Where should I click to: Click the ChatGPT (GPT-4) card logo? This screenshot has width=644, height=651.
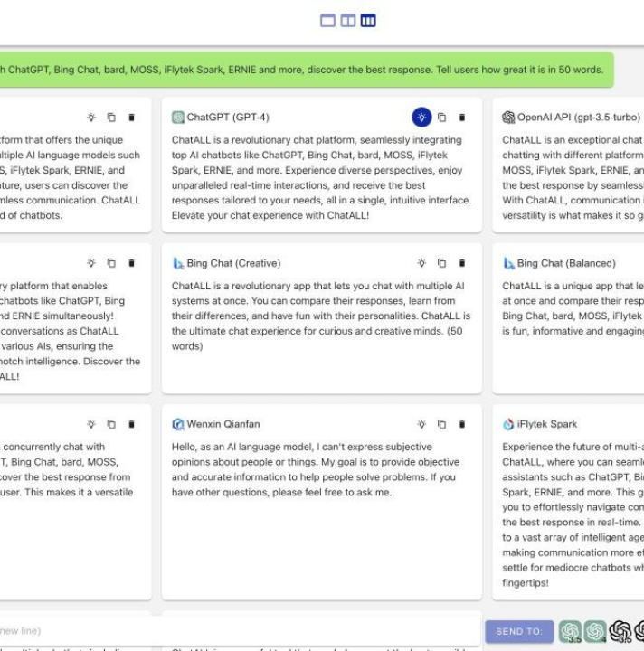pyautogui.click(x=177, y=118)
